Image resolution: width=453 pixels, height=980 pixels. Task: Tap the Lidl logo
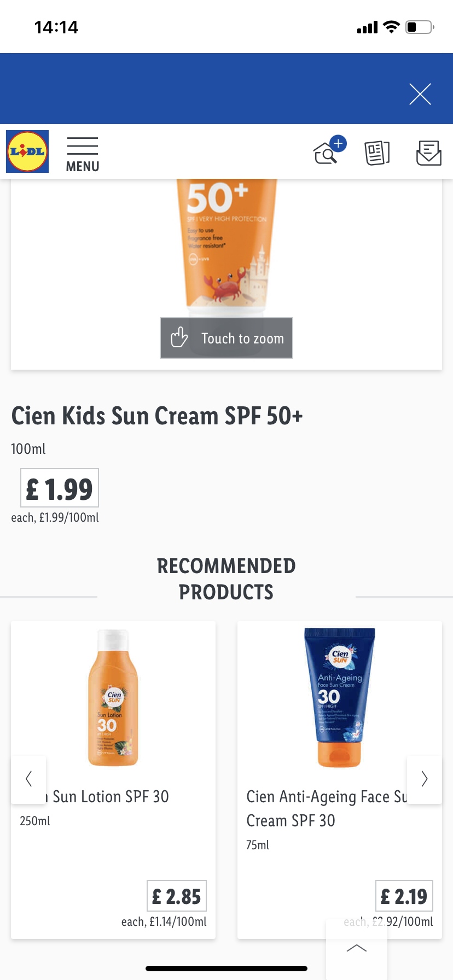[27, 151]
